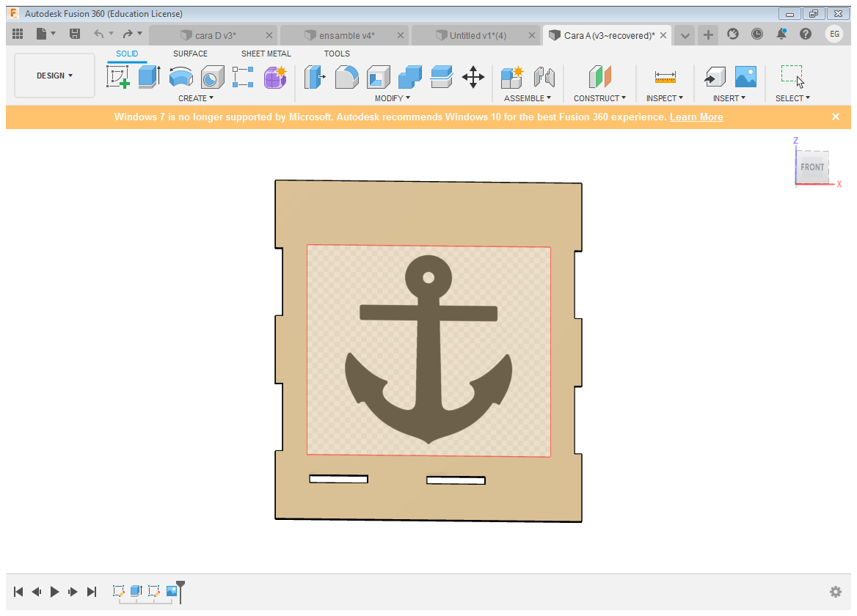Viewport: 857px width, 616px height.
Task: Click the Redo arrow
Action: coord(128,34)
